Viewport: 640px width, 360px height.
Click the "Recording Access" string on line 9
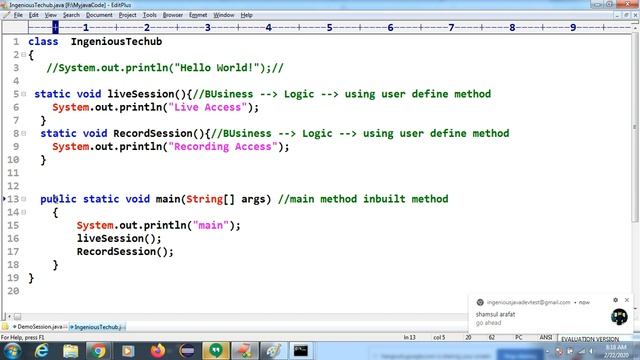click(x=223, y=147)
